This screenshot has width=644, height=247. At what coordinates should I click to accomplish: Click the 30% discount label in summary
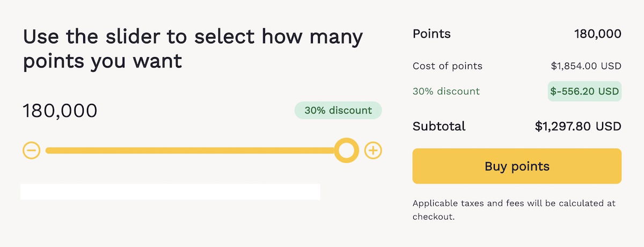(446, 91)
